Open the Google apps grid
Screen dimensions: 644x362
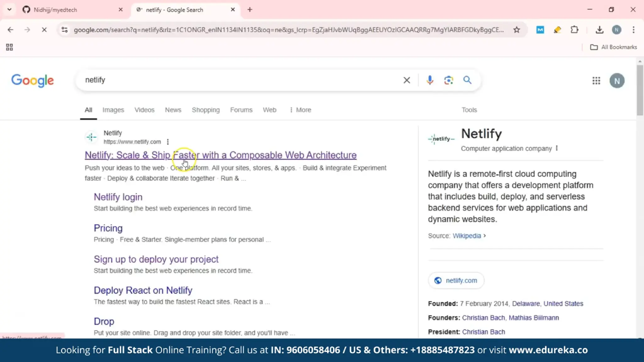coord(596,81)
